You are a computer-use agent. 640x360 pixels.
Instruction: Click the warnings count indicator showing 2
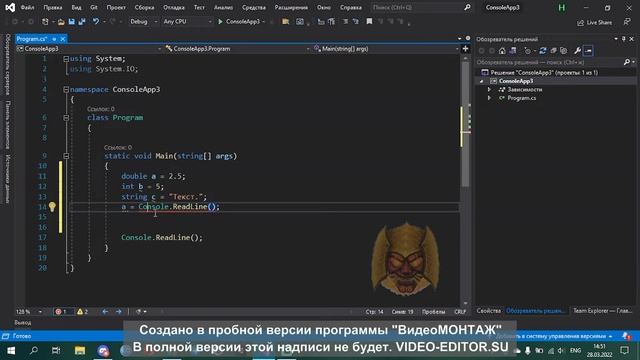point(83,312)
